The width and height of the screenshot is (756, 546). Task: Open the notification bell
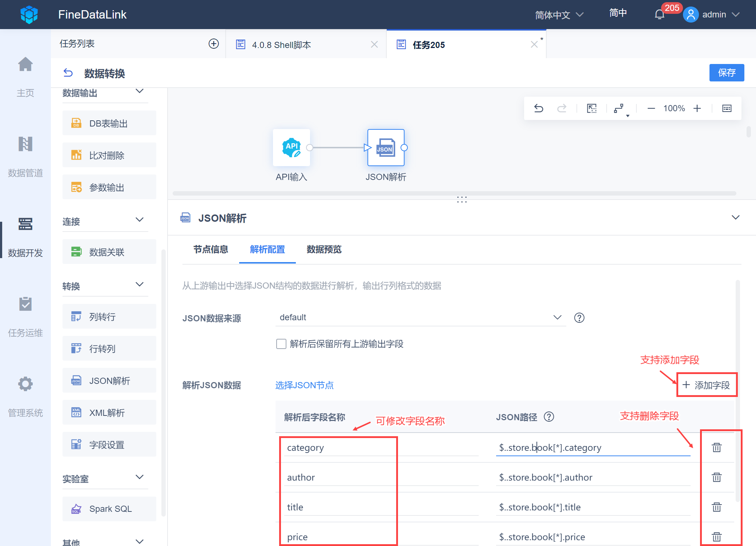(659, 15)
